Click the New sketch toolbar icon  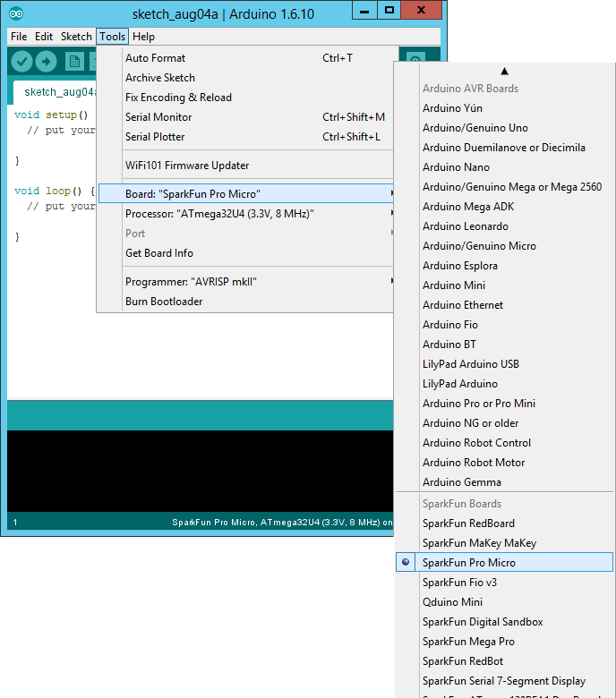point(74,62)
